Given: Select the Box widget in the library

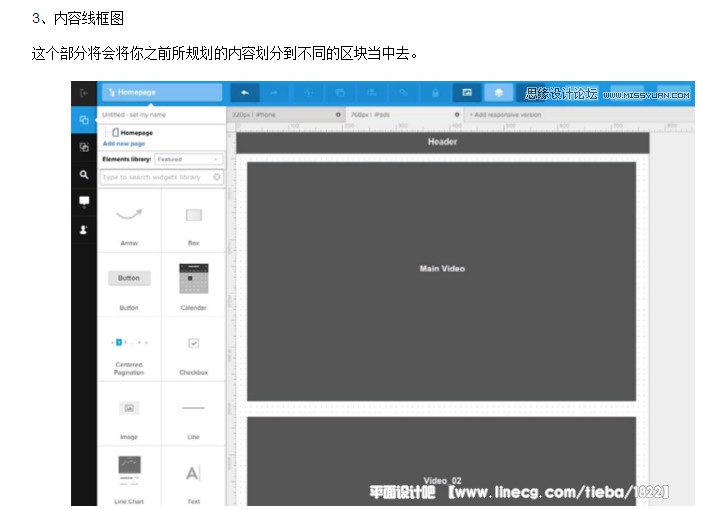Looking at the screenshot, I should pyautogui.click(x=194, y=221).
